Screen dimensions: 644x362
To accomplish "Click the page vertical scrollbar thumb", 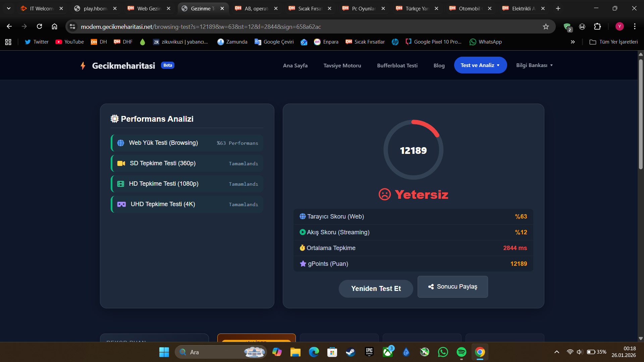I will (641, 114).
